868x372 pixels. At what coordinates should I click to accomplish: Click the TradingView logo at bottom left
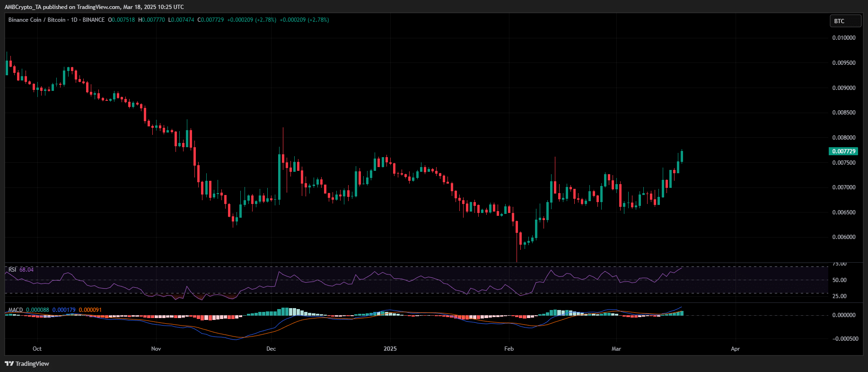(27, 363)
